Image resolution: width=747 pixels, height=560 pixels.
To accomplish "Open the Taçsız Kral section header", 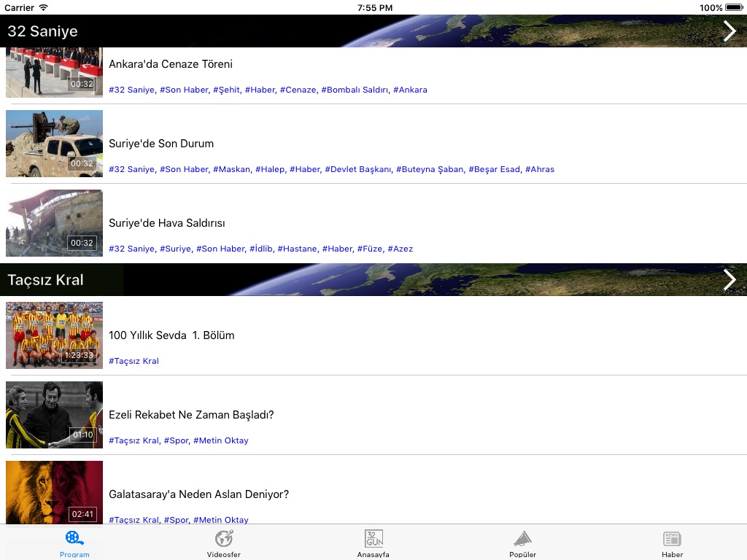I will [373, 279].
